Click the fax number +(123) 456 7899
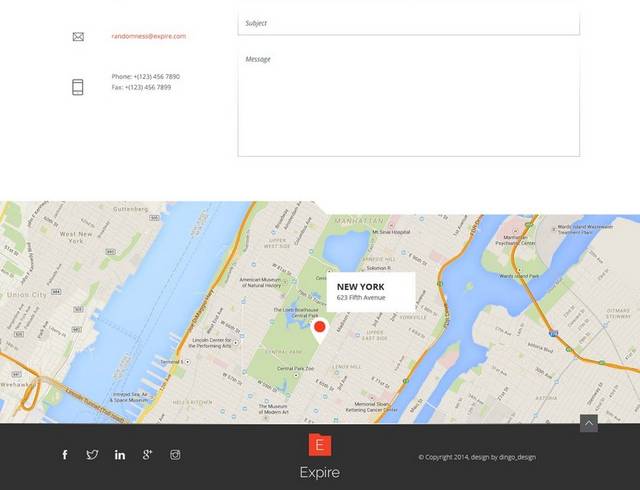The image size is (640, 490). pyautogui.click(x=148, y=87)
